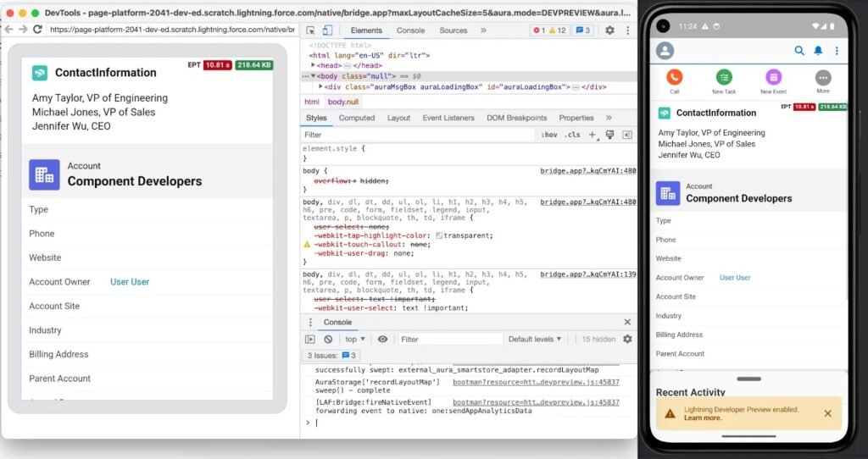The width and height of the screenshot is (868, 459).
Task: Open the Styles pane tab
Action: pos(316,118)
